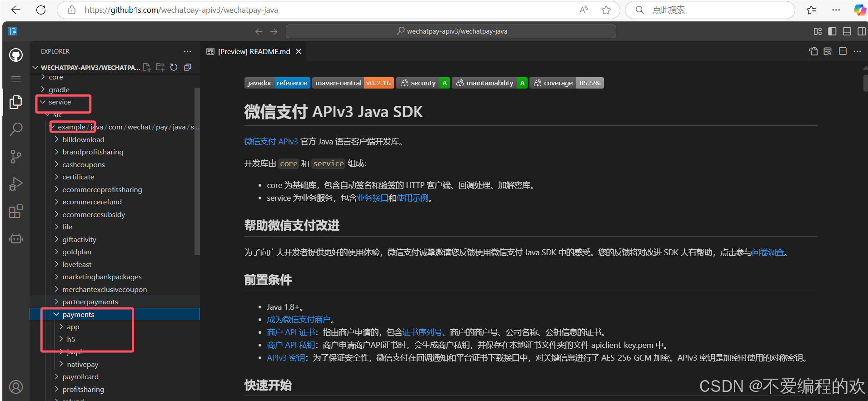Click browser back arrow
The image size is (868, 401).
[x=16, y=10]
